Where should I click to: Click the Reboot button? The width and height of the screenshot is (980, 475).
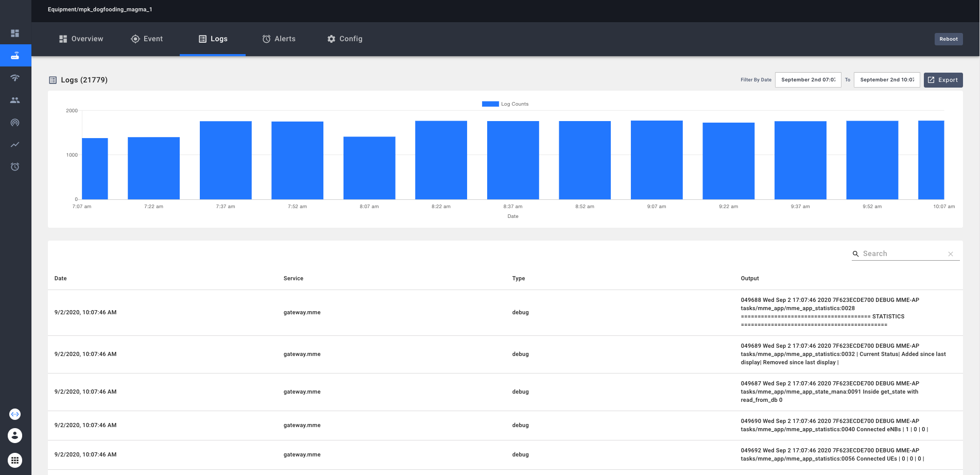948,39
